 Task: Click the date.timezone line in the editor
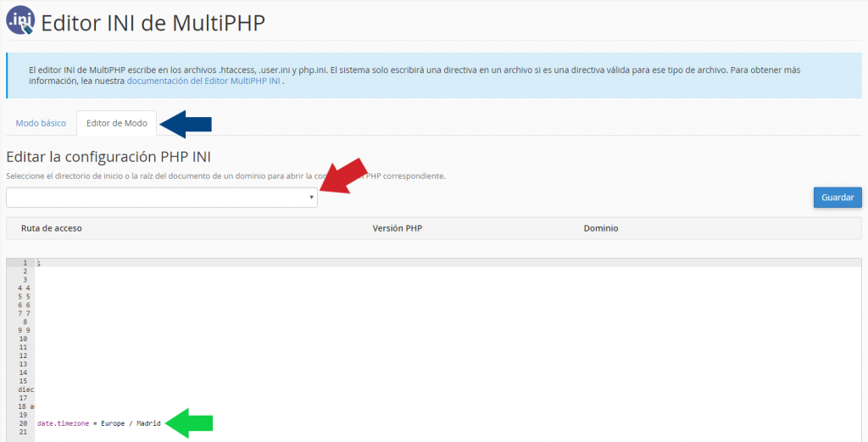click(x=98, y=423)
